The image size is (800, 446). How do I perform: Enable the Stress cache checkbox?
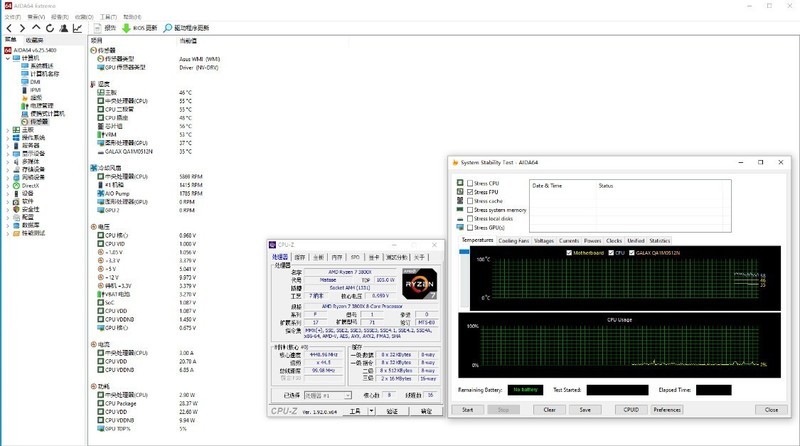pos(470,201)
